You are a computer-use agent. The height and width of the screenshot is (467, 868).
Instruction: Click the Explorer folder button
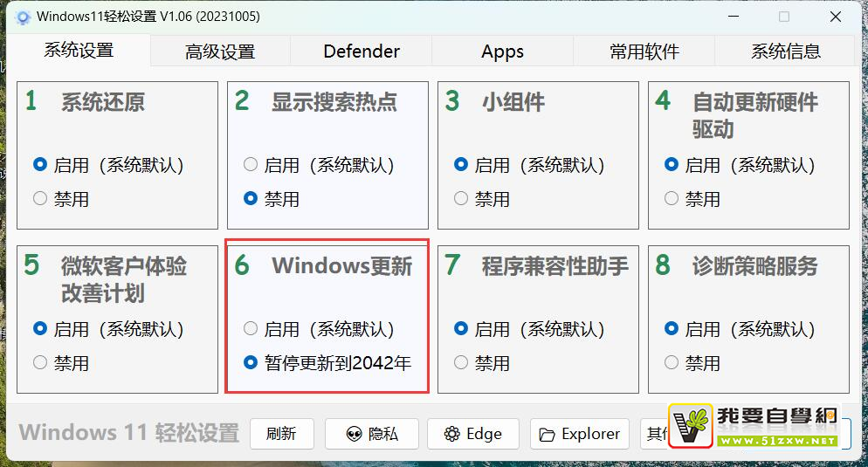(x=579, y=434)
